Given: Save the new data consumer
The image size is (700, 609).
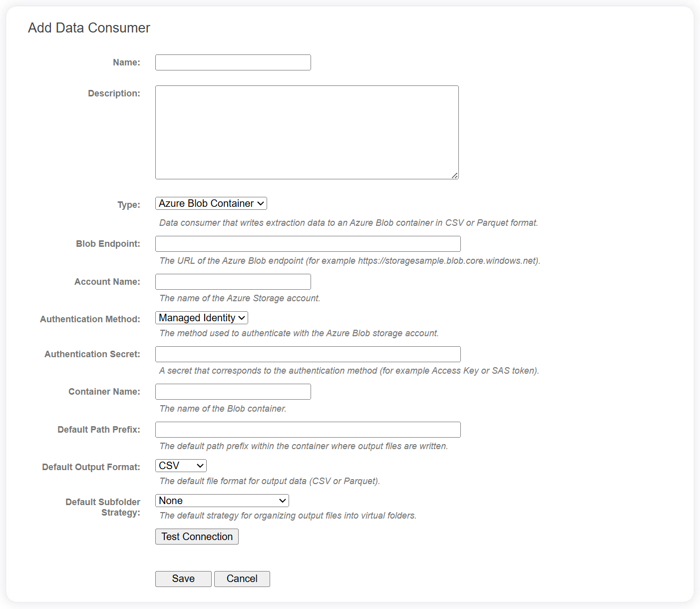Looking at the screenshot, I should 183,579.
